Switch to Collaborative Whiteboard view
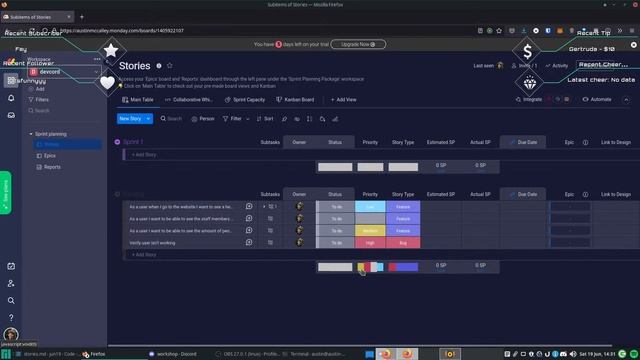The height and width of the screenshot is (360, 640). [189, 100]
